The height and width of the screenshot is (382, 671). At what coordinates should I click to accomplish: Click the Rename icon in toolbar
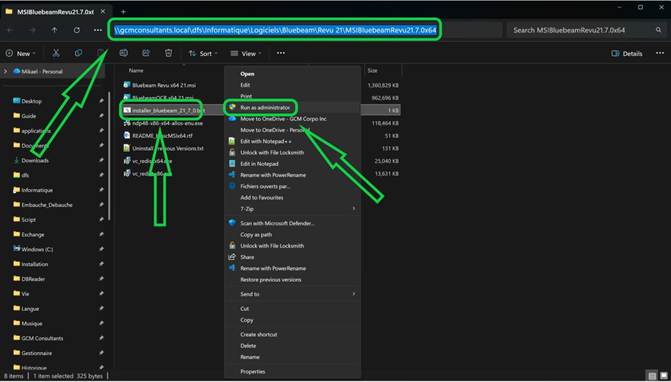coord(124,53)
